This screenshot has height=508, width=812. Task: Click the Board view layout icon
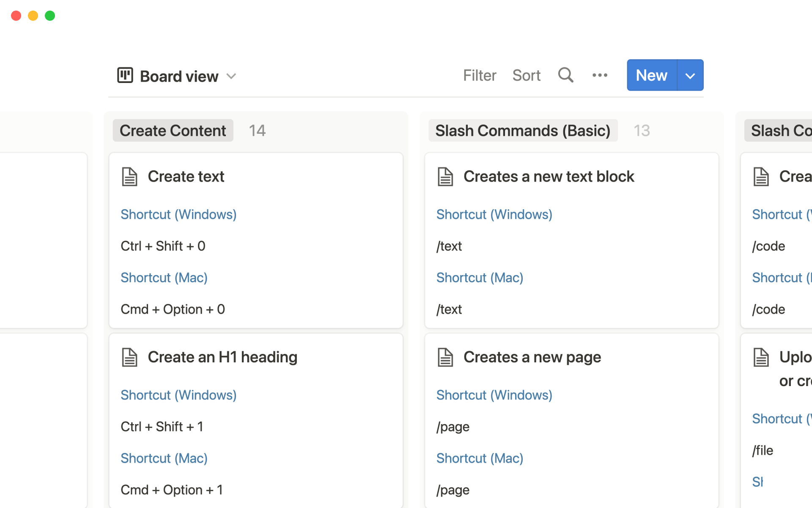click(x=125, y=75)
